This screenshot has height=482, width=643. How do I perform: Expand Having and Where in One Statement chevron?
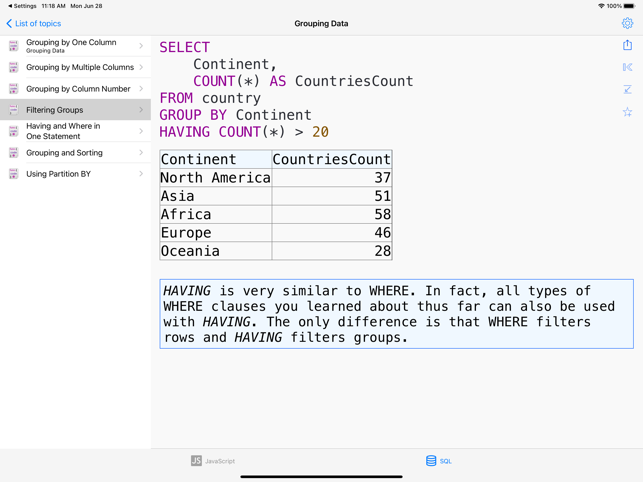pos(141,131)
